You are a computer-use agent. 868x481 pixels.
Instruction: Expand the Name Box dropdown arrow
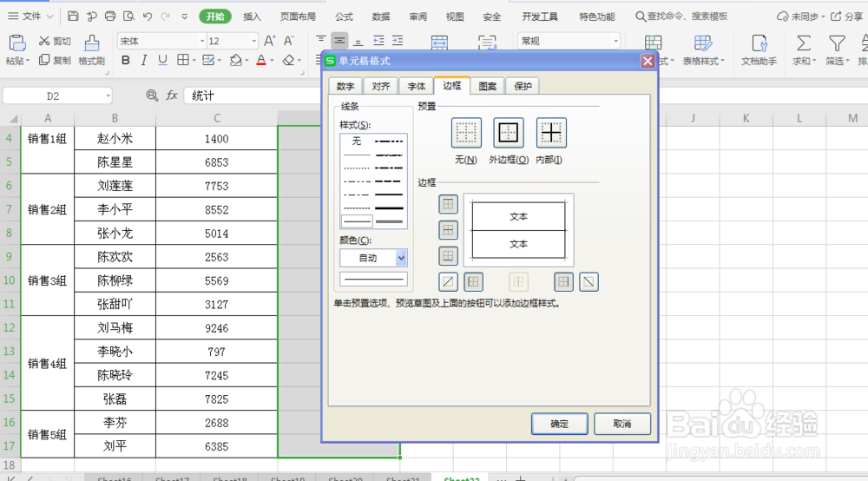click(x=108, y=96)
